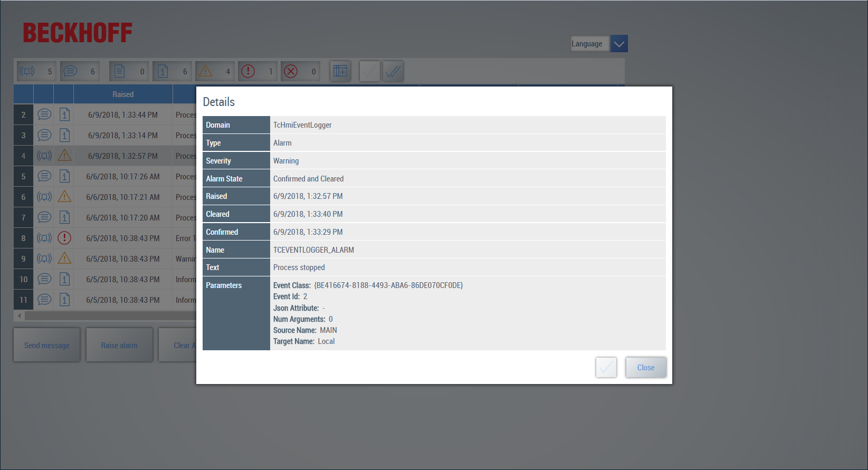Toggle the verbose severity filter showing 0
Viewport: 868px width, 470px height.
coord(129,71)
